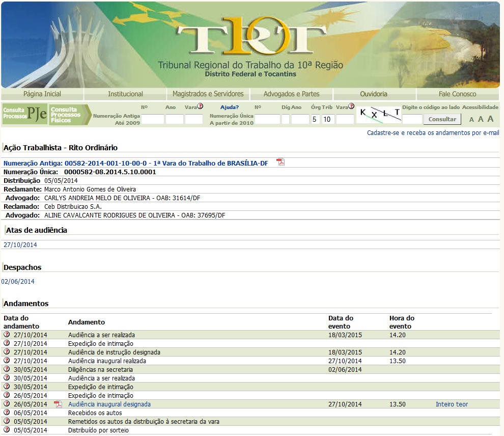
Task: Click the PDF icon beside Numeração Antiga
Action: pos(281,162)
